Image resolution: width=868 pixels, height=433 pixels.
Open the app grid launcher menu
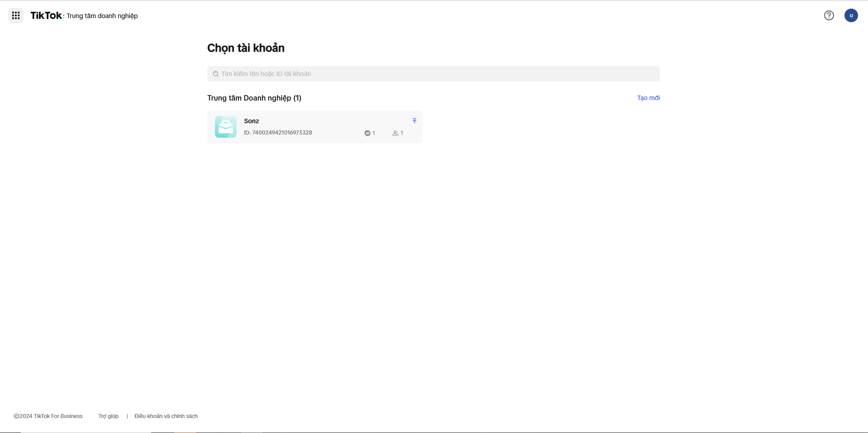16,16
